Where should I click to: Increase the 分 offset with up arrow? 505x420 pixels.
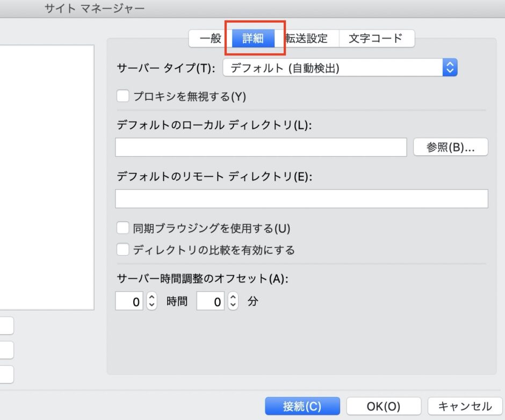pos(233,298)
